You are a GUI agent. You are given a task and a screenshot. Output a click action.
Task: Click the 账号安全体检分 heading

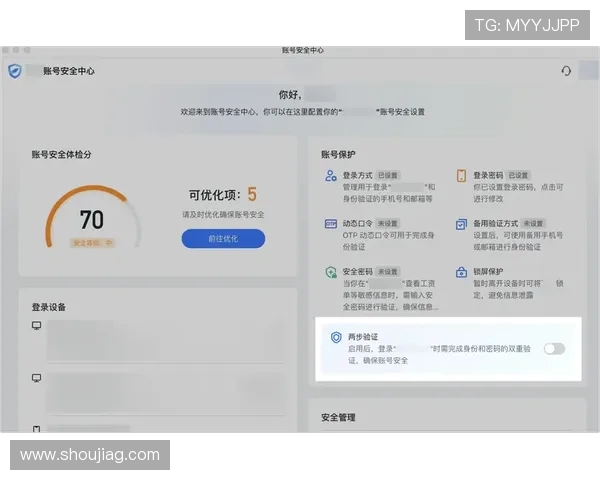tap(62, 155)
